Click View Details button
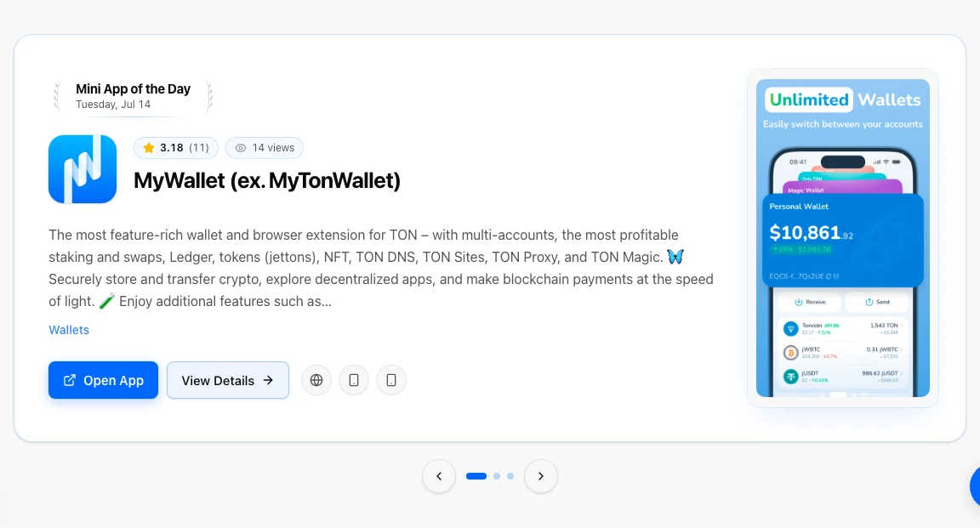The image size is (980, 528). [227, 380]
